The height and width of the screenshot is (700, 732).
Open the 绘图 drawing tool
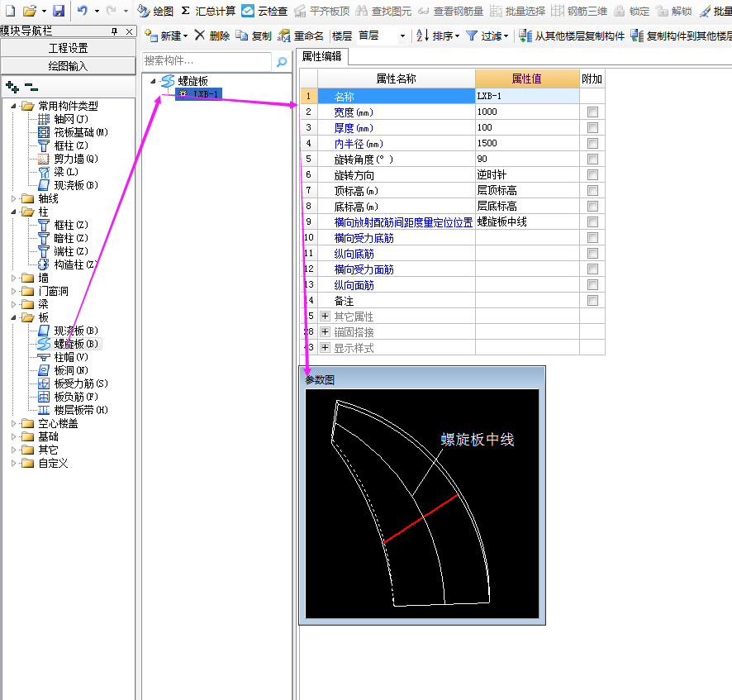coord(156,11)
